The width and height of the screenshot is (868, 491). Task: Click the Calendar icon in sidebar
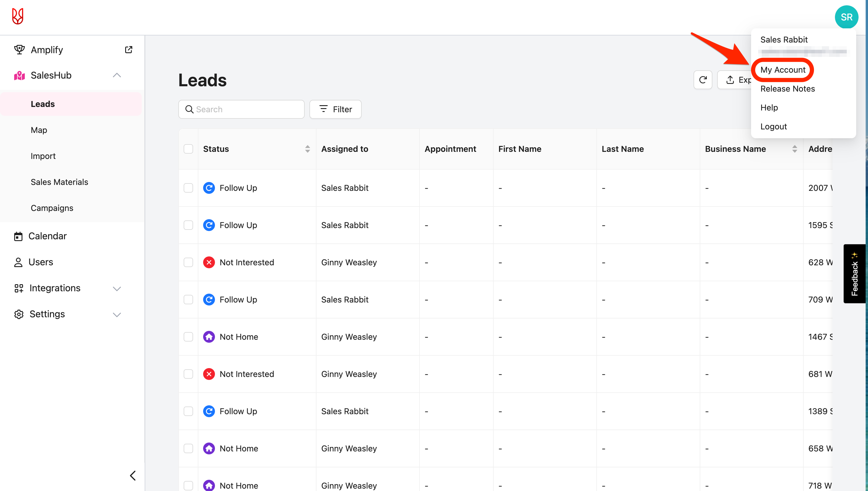(18, 236)
